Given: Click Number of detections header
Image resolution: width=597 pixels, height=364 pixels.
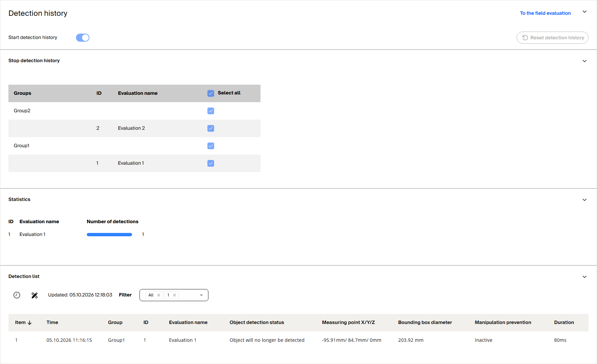Looking at the screenshot, I should [113, 221].
